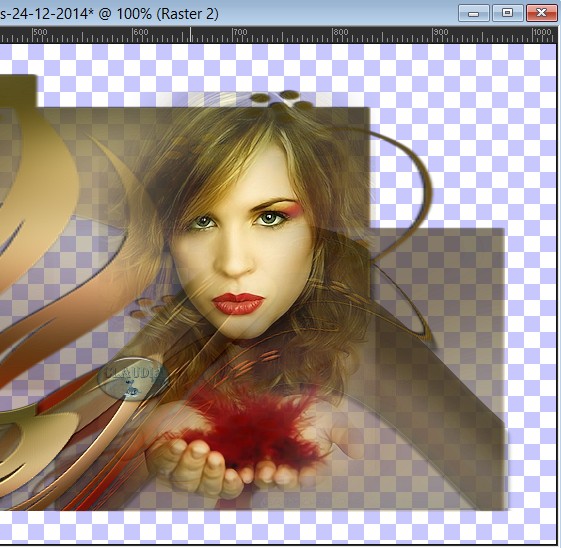Image resolution: width=561 pixels, height=548 pixels.
Task: Click the 600 mark on the ruler
Action: tap(141, 32)
